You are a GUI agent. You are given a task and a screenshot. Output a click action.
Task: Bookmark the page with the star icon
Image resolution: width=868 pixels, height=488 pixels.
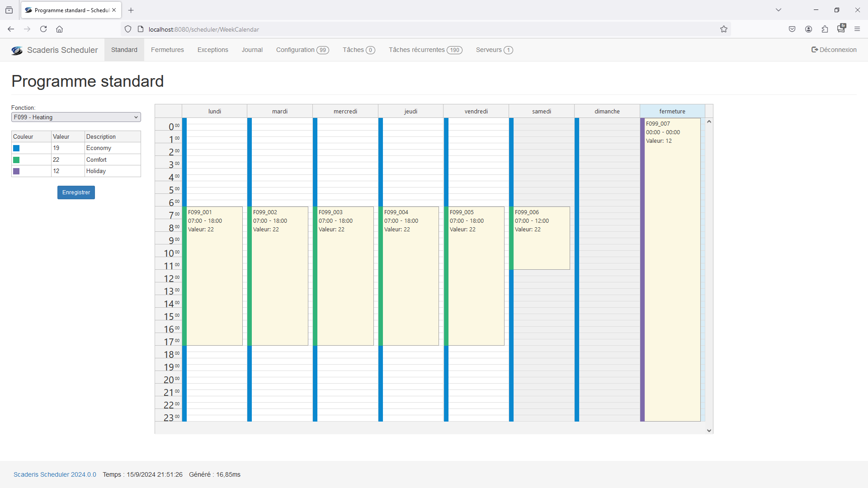click(x=724, y=29)
